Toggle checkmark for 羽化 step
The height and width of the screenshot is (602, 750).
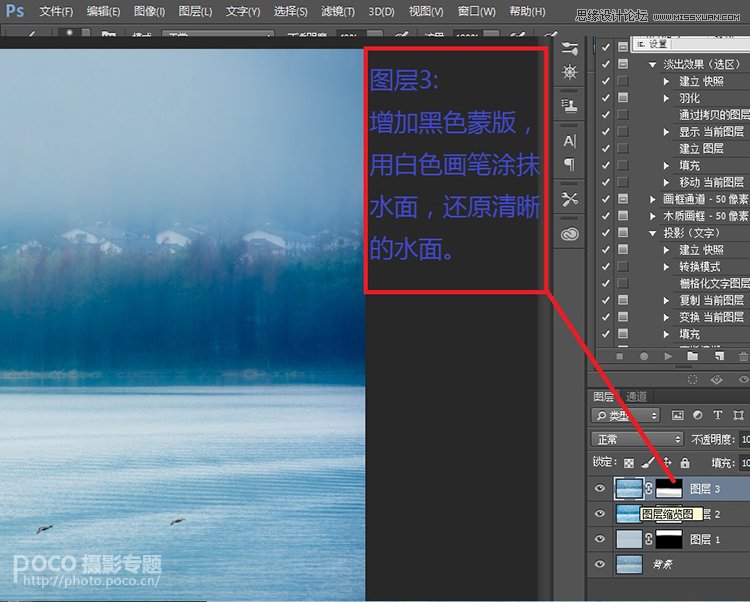(606, 98)
